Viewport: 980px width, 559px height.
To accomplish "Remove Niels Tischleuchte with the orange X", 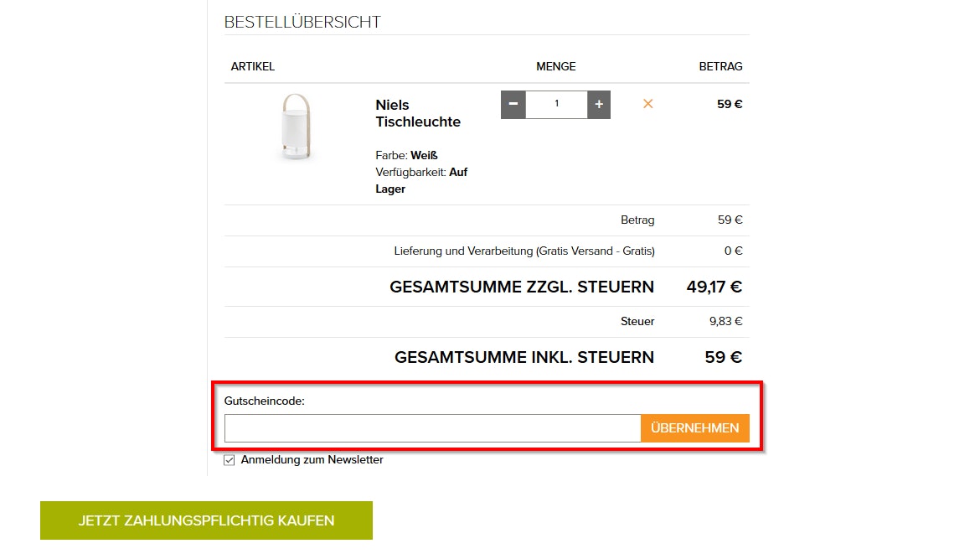I will (647, 104).
